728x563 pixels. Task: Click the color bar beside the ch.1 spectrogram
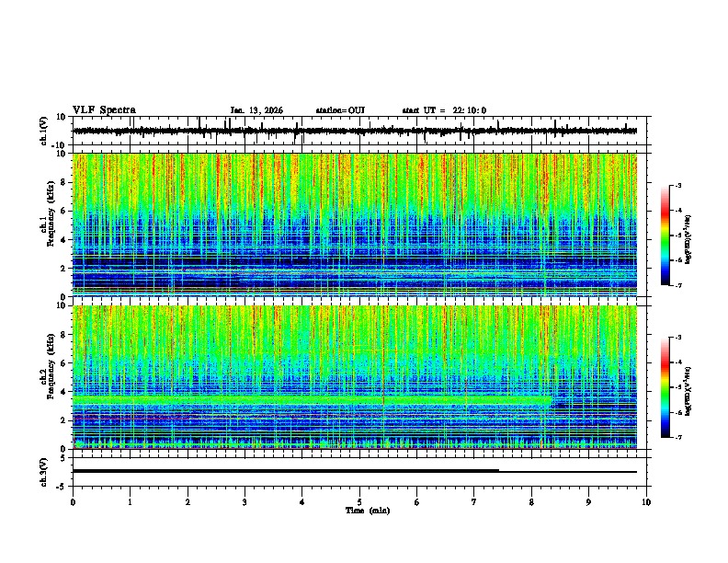coord(665,236)
